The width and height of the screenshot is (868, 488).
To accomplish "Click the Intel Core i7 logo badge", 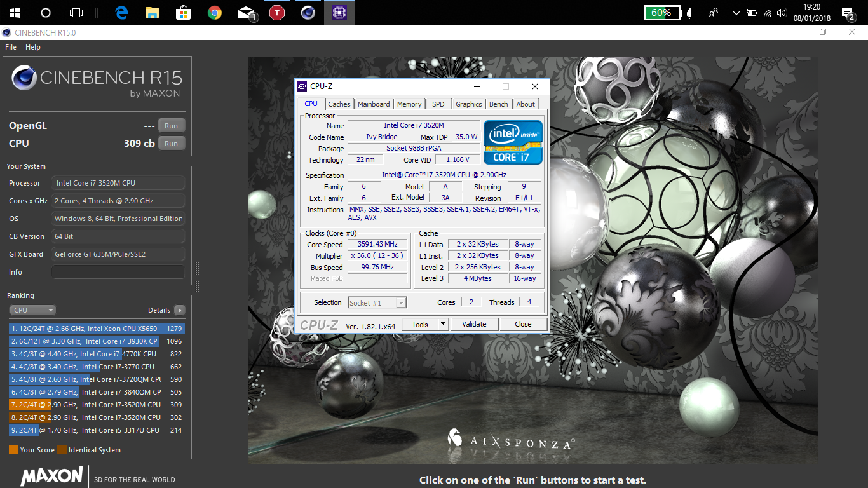I will [x=513, y=142].
